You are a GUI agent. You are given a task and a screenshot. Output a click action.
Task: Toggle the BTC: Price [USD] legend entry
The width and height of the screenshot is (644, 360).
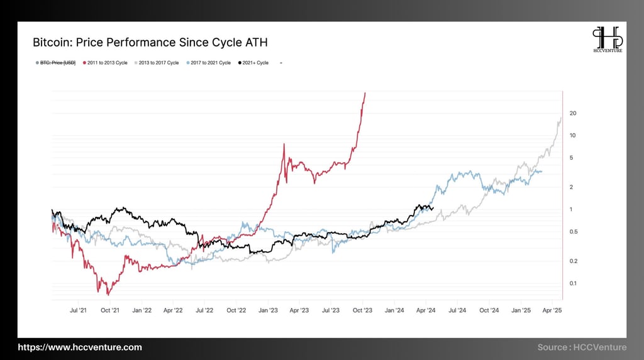(x=55, y=63)
